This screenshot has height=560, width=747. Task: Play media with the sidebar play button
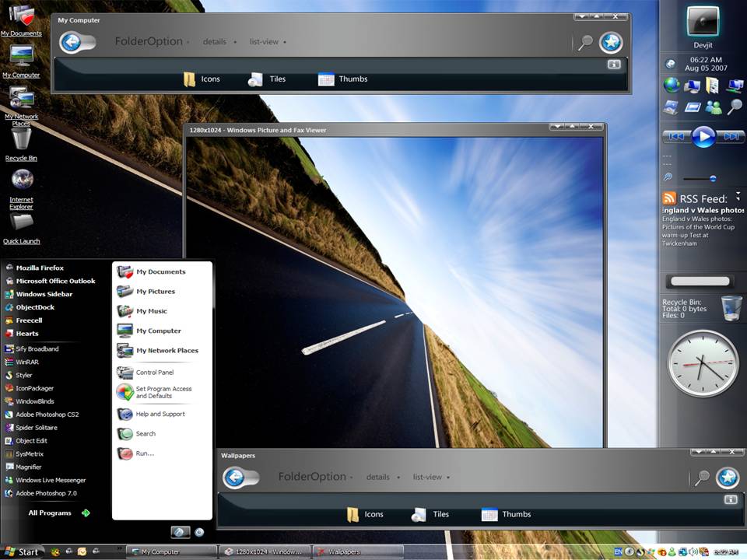pyautogui.click(x=703, y=137)
